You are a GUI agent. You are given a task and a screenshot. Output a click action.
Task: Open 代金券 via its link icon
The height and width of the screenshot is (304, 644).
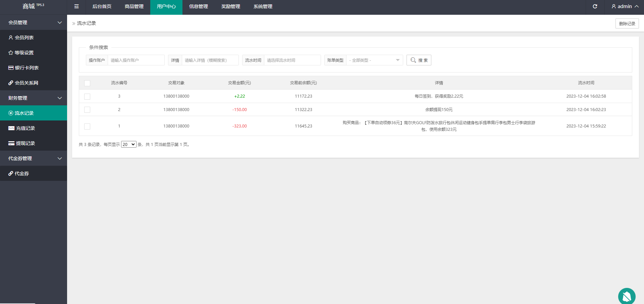point(11,173)
